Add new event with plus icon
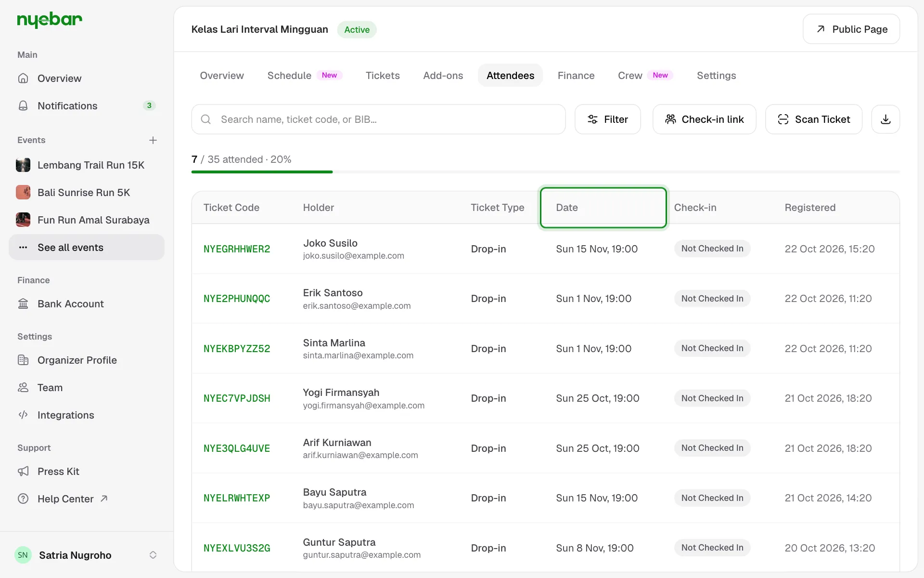Viewport: 924px width, 578px height. point(153,140)
